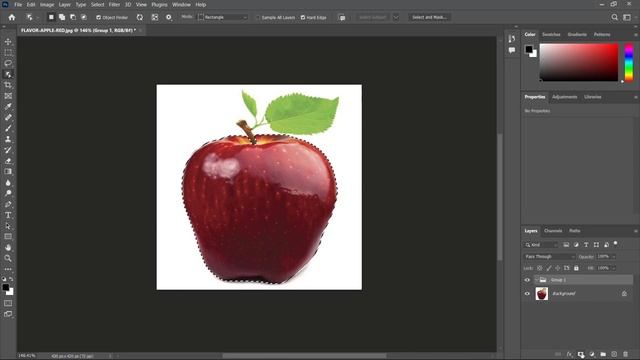Viewport: 640px width, 360px height.
Task: Switch to the Swatches tab
Action: [x=551, y=34]
